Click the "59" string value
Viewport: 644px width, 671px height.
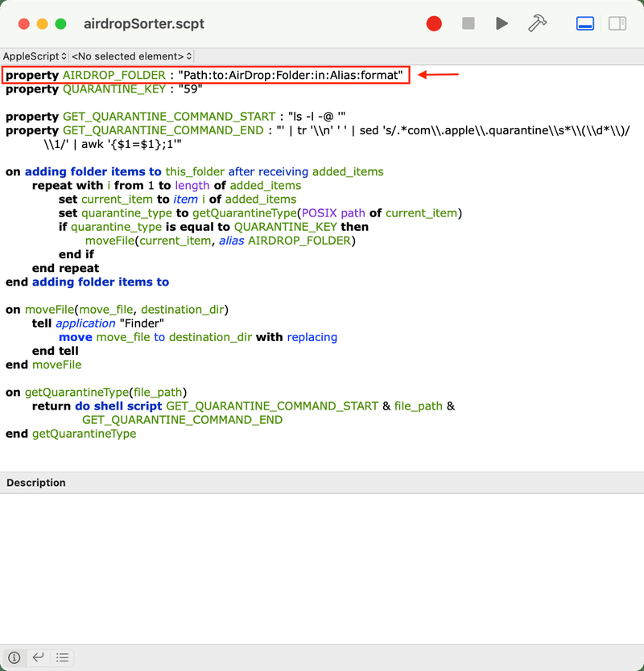(x=190, y=89)
